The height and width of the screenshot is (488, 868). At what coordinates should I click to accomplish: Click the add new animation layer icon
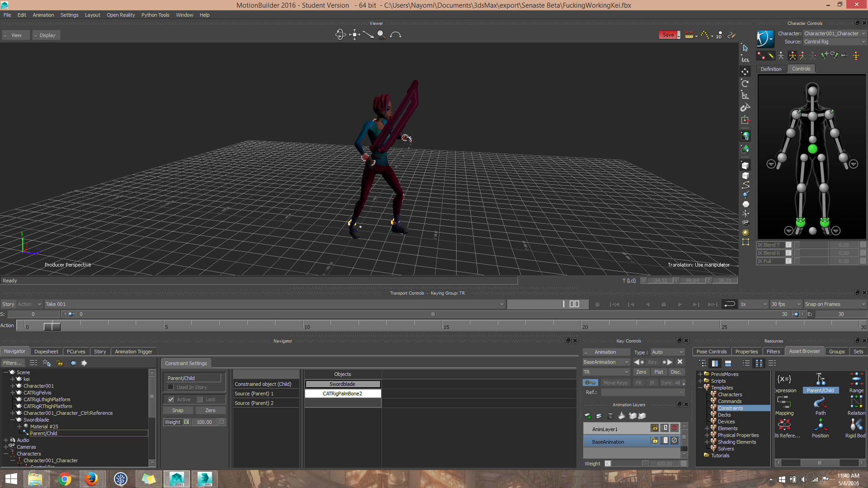point(588,416)
